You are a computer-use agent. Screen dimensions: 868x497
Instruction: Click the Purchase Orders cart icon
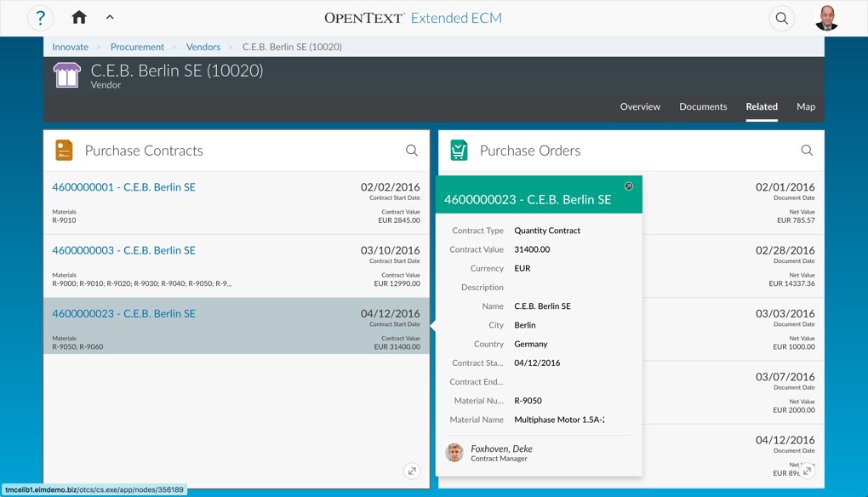(x=459, y=150)
